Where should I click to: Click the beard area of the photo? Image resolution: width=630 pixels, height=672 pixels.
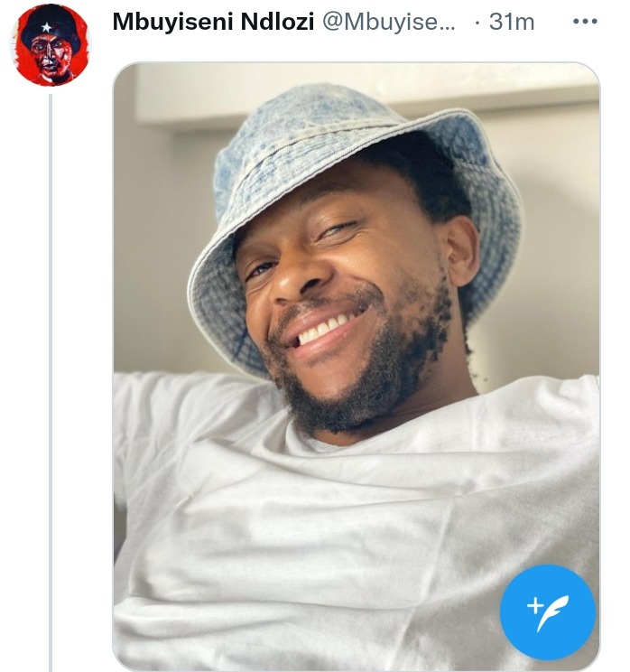(x=368, y=378)
